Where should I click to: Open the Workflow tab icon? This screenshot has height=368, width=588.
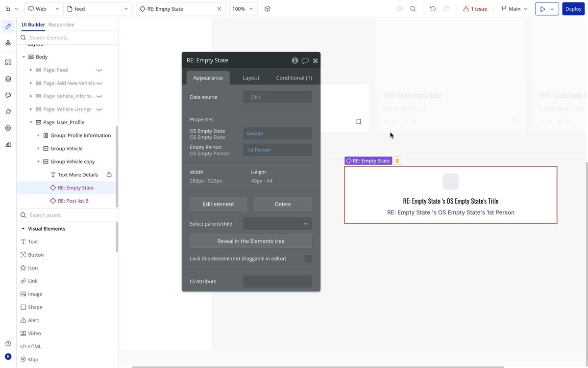8,43
